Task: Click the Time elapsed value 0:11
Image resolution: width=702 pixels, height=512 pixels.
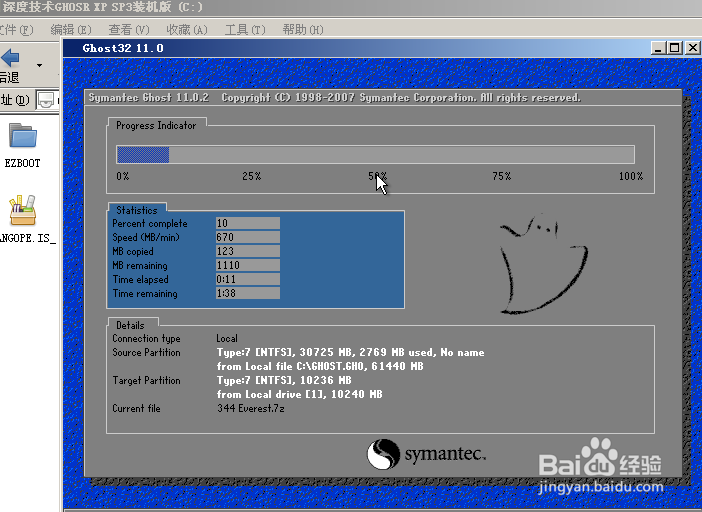Action: pos(248,279)
